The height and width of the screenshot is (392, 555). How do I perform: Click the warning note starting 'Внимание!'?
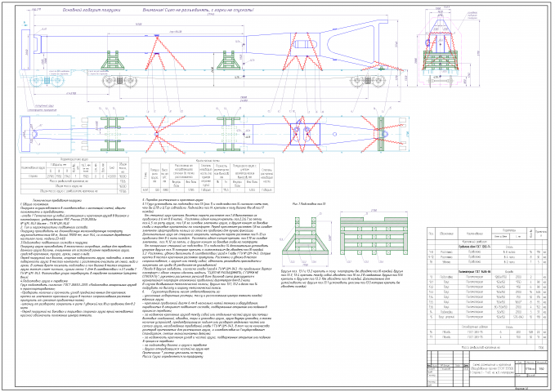(198, 11)
